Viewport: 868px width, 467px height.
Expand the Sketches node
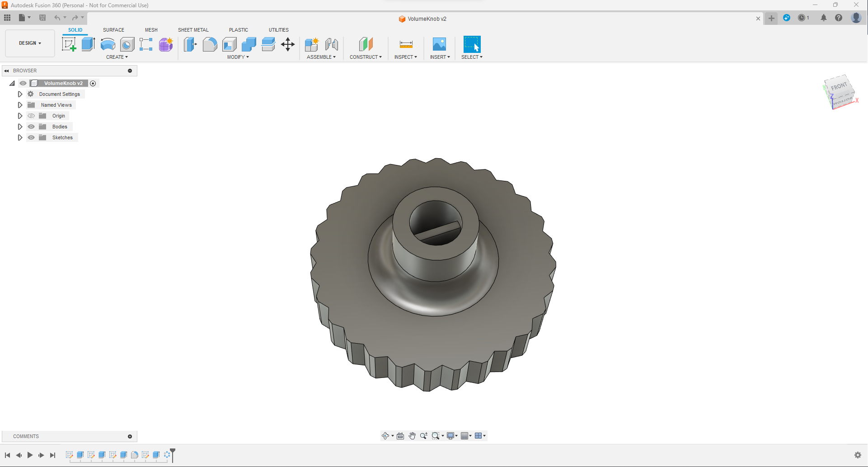coord(20,137)
